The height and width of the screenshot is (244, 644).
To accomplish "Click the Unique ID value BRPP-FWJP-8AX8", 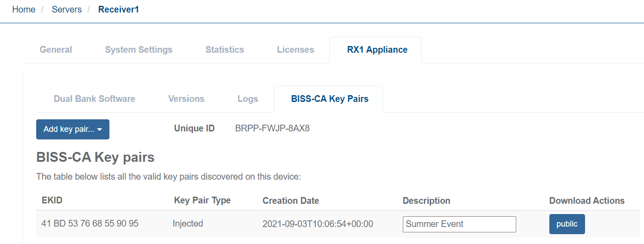I will coord(272,129).
